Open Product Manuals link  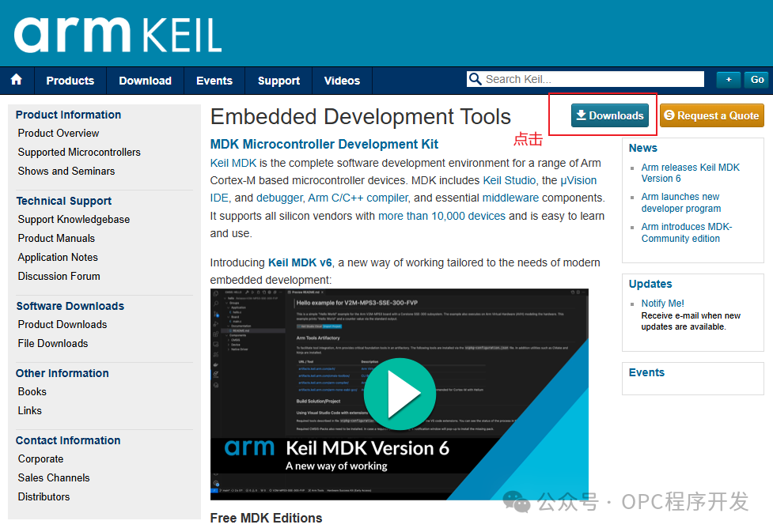(56, 239)
